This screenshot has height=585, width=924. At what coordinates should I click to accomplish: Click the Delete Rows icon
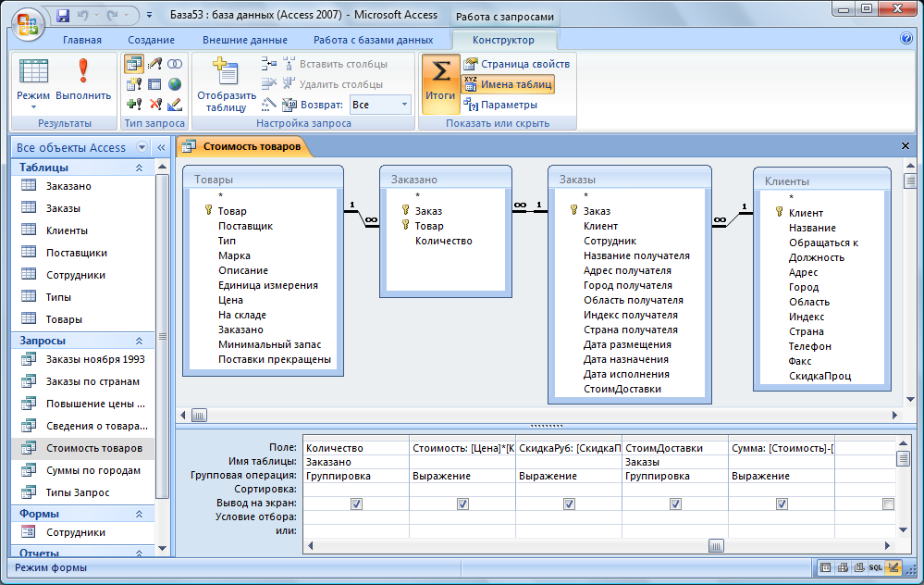click(x=269, y=83)
